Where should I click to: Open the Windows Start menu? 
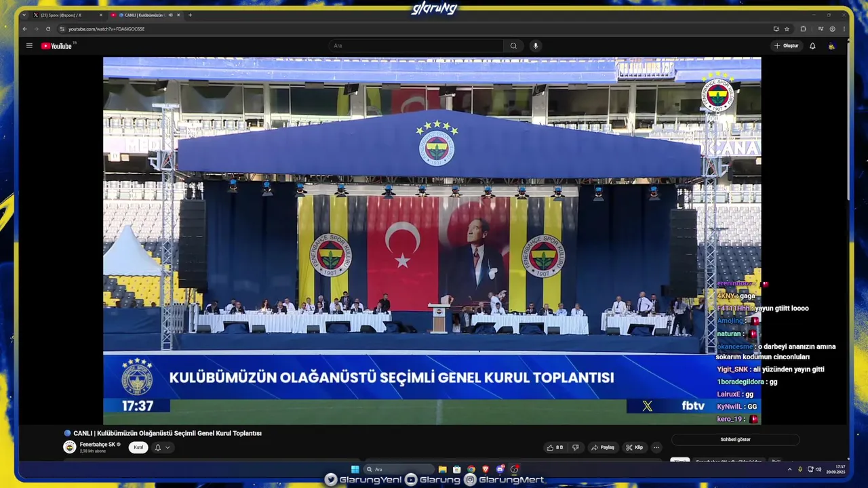click(x=355, y=469)
